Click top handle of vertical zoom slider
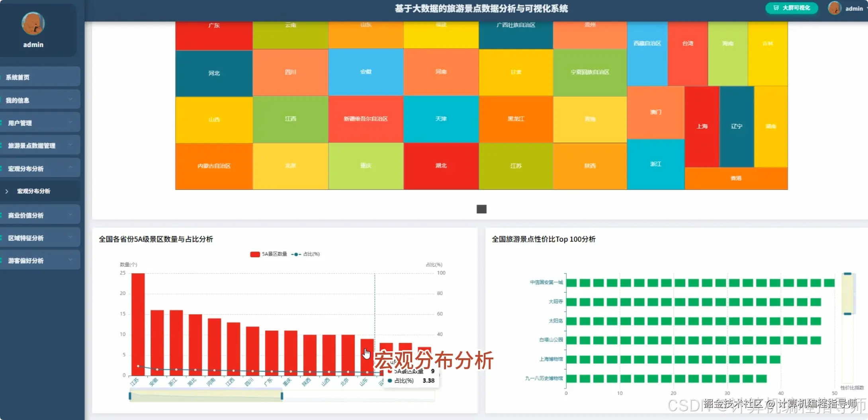This screenshot has width=868, height=420. [848, 273]
